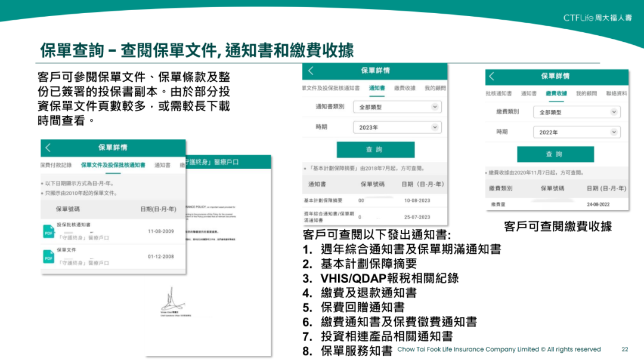Open 我的顧問 tab in notices panel
This screenshot has width=644, height=363.
(x=435, y=88)
